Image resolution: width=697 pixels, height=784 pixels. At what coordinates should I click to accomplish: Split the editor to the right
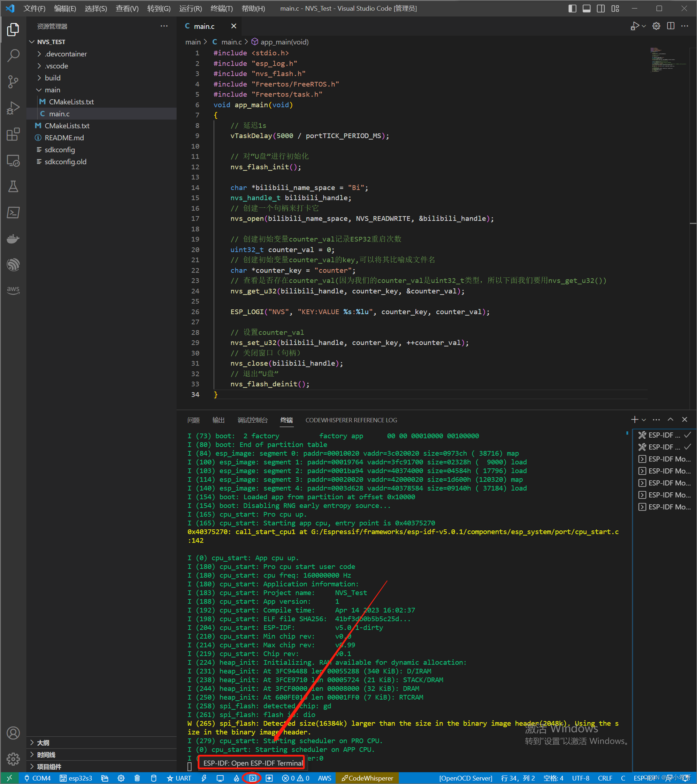pos(671,26)
